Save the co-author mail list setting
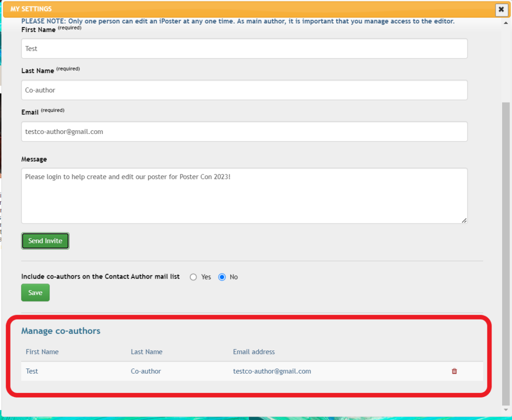This screenshot has width=512, height=420. [35, 292]
